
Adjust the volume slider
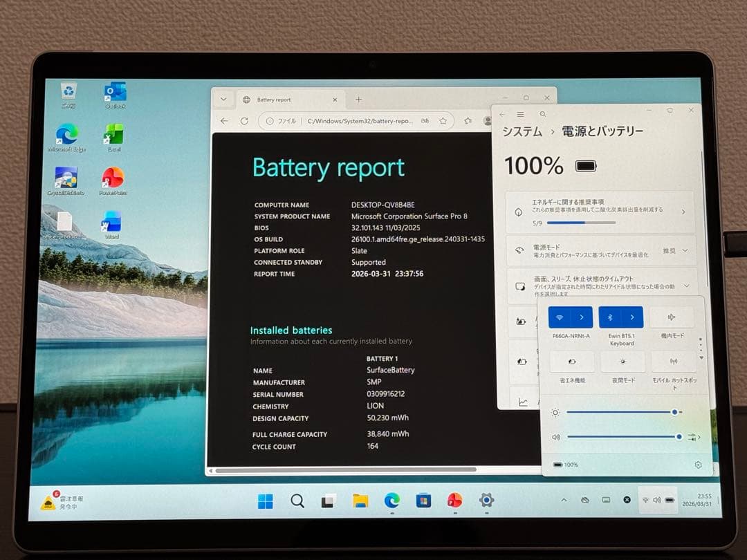pyautogui.click(x=625, y=437)
